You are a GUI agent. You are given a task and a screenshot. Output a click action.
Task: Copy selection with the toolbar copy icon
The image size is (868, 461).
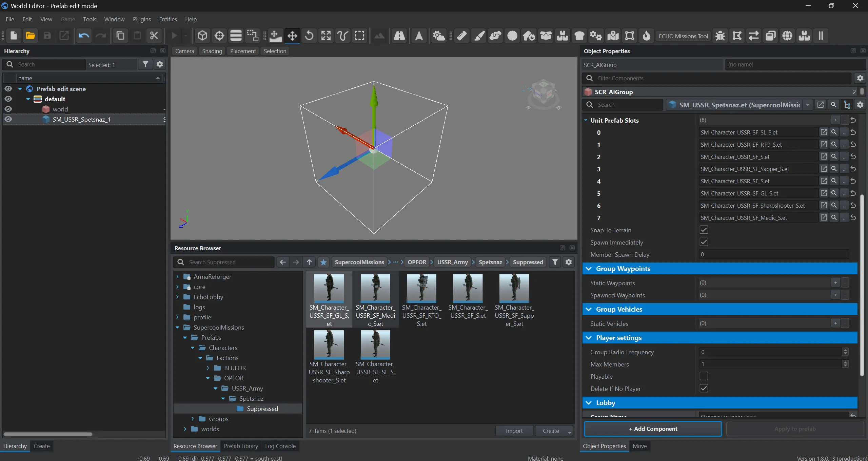(120, 36)
